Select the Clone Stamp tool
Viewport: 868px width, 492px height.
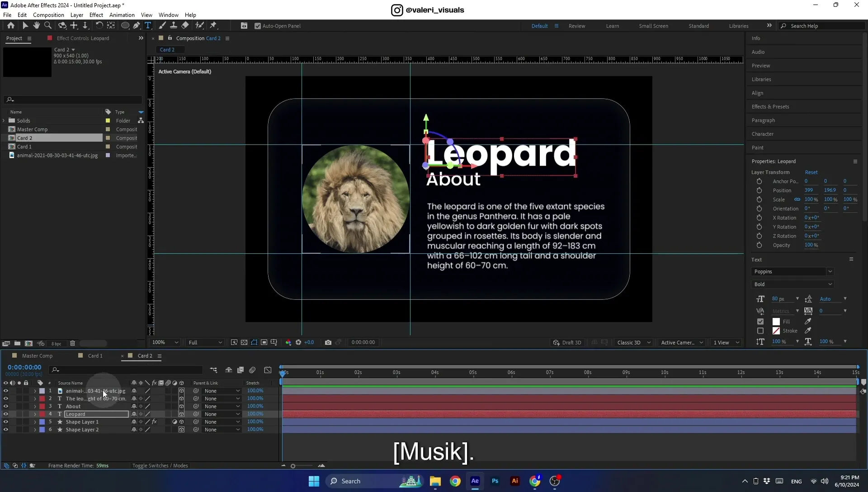click(173, 26)
